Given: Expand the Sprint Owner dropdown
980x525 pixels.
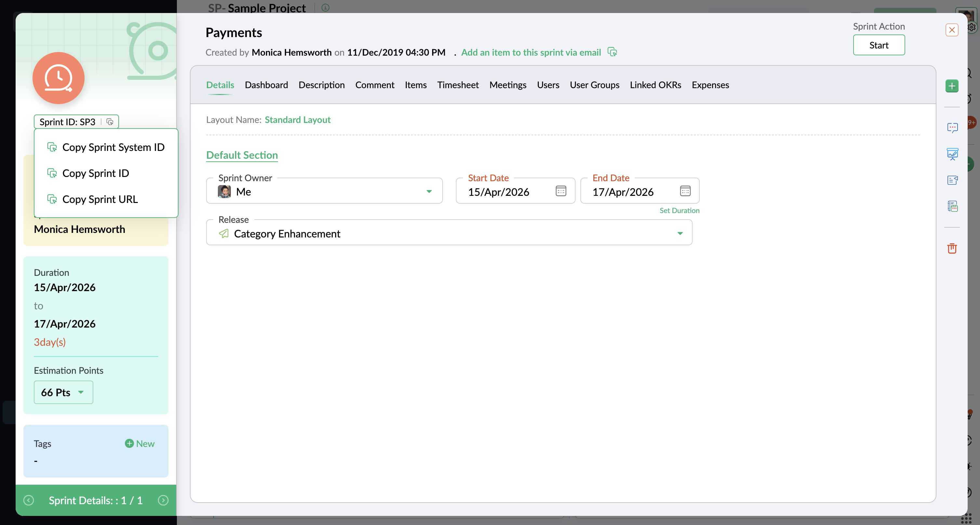Looking at the screenshot, I should click(x=429, y=192).
